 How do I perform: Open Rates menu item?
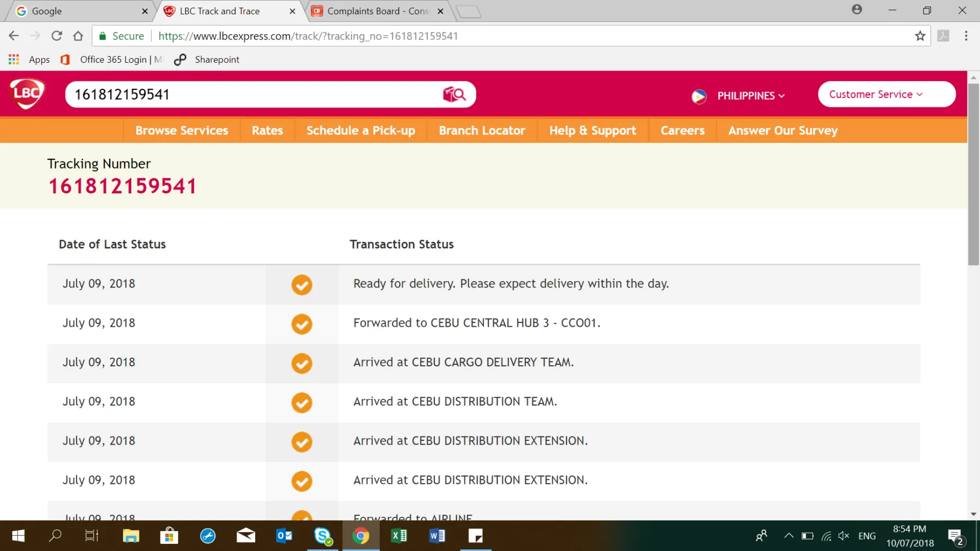tap(267, 131)
